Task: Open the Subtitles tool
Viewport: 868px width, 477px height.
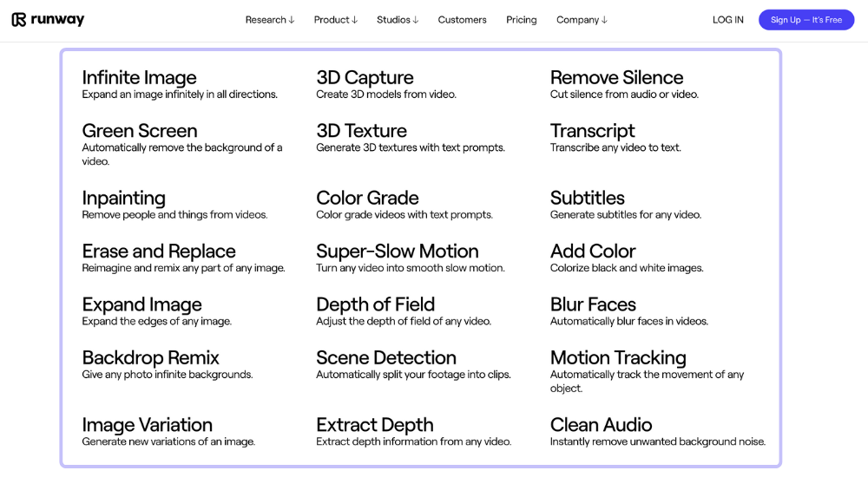Action: tap(588, 198)
